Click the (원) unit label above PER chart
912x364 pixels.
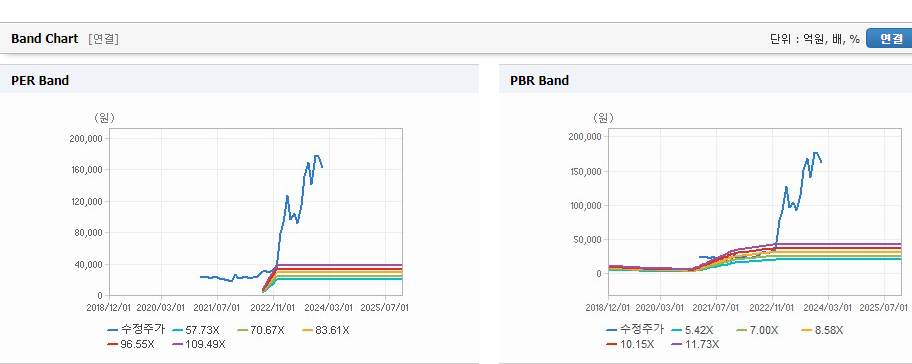(105, 118)
